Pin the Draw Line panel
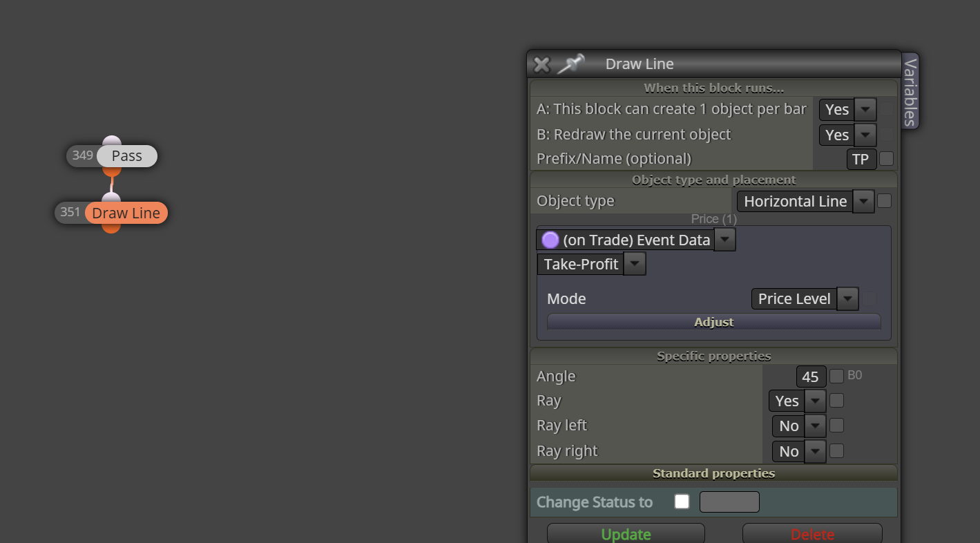Viewport: 980px width, 543px height. pos(570,64)
